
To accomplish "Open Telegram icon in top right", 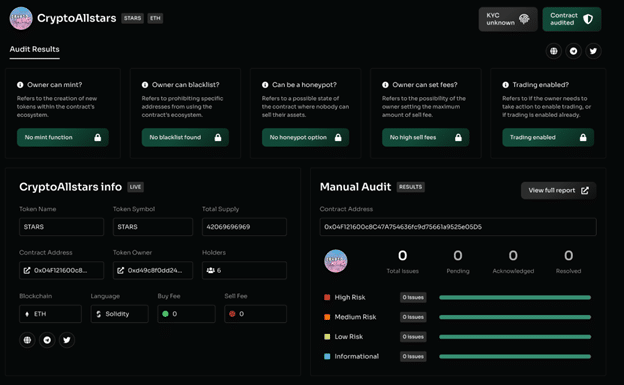I will click(x=573, y=51).
